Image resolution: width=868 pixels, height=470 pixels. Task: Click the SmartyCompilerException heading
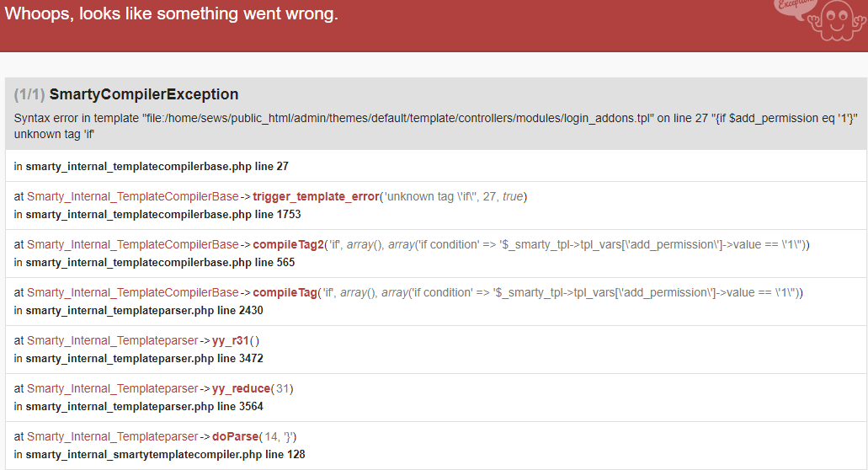pos(144,94)
